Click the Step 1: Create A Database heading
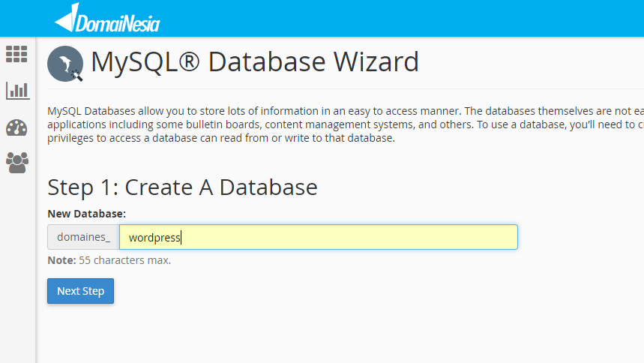644x363 pixels. 182,187
